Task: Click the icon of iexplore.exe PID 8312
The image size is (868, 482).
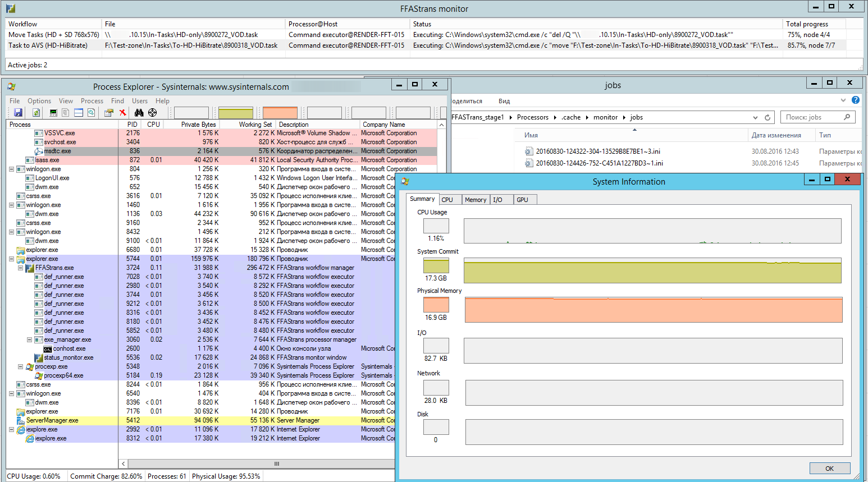Action: (30, 438)
